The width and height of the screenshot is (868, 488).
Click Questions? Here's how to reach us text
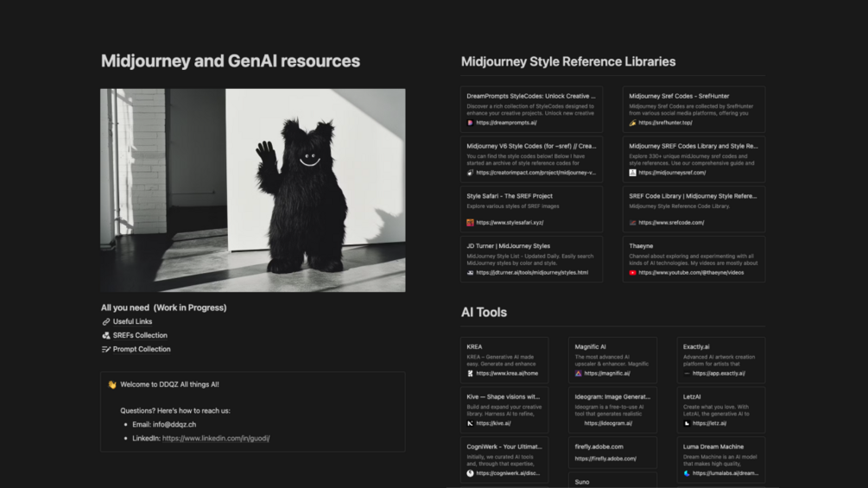(x=175, y=410)
